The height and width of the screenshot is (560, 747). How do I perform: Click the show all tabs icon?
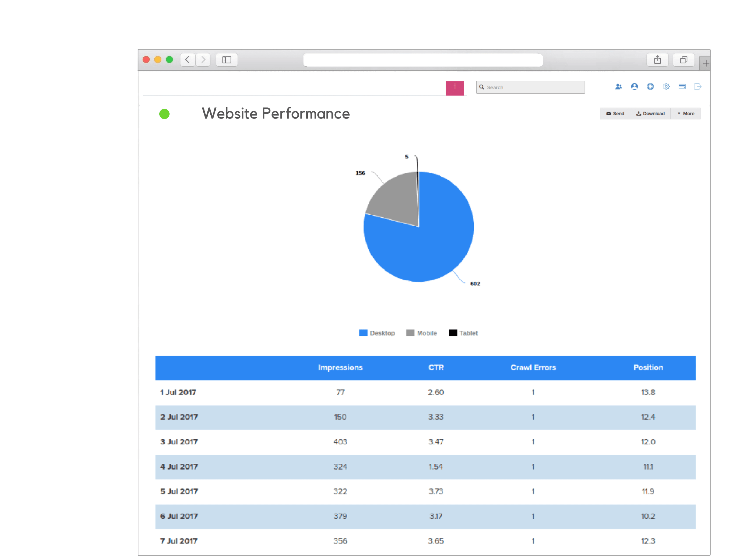[684, 59]
